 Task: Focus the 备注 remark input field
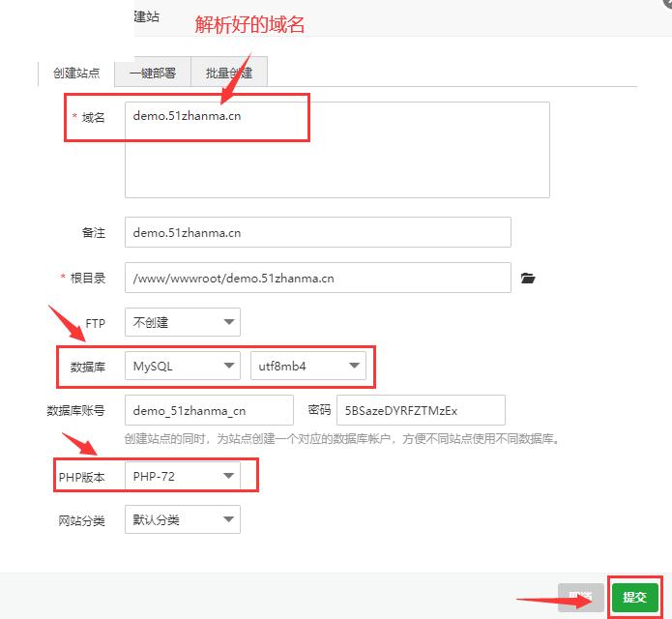(x=317, y=232)
